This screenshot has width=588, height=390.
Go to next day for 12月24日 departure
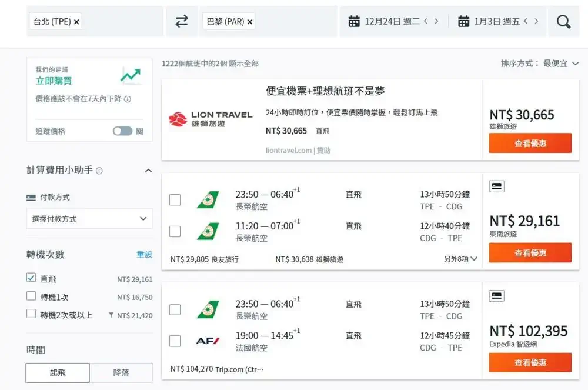(436, 21)
